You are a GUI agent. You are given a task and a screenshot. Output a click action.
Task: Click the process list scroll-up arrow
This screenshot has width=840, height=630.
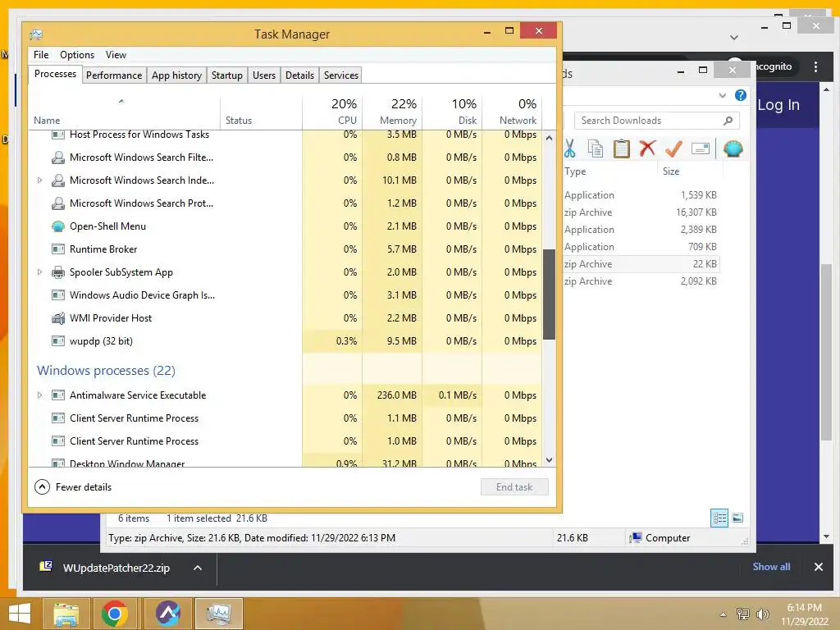coord(549,138)
